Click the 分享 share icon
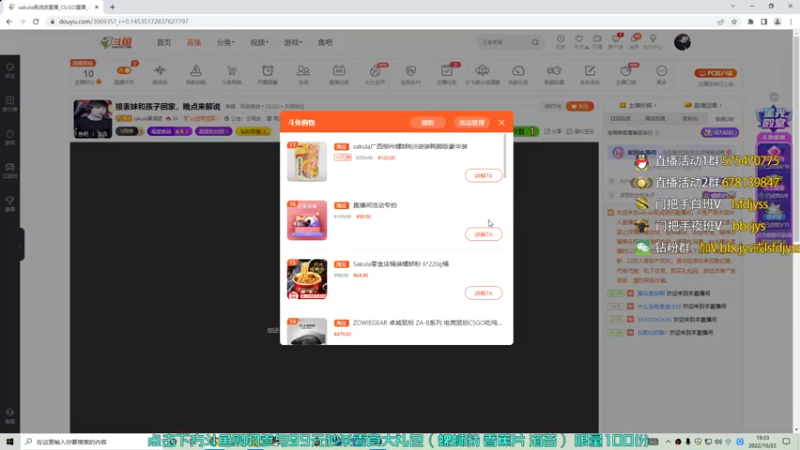The width and height of the screenshot is (800, 450). coord(554,131)
